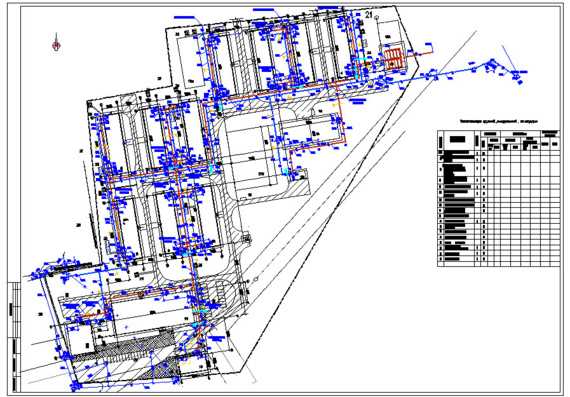570x397 pixels.
Task: Select the small circle symbol beside 21
Action: (377, 16)
